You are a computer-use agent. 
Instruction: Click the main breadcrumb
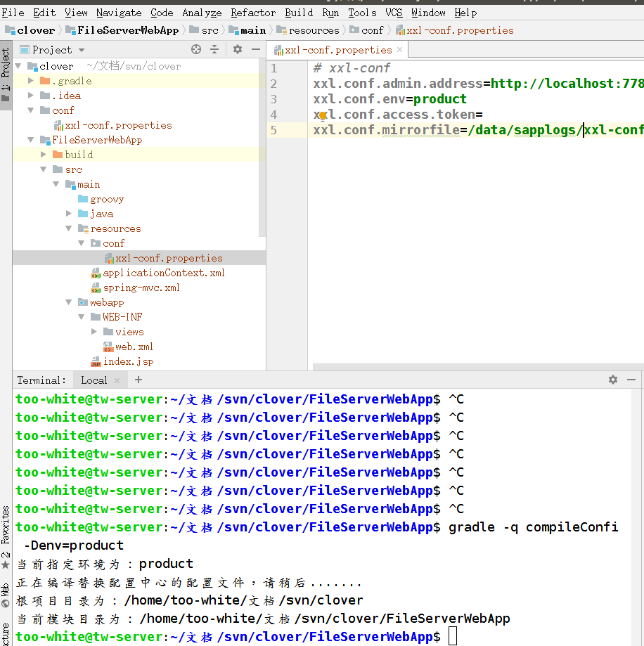pos(247,30)
